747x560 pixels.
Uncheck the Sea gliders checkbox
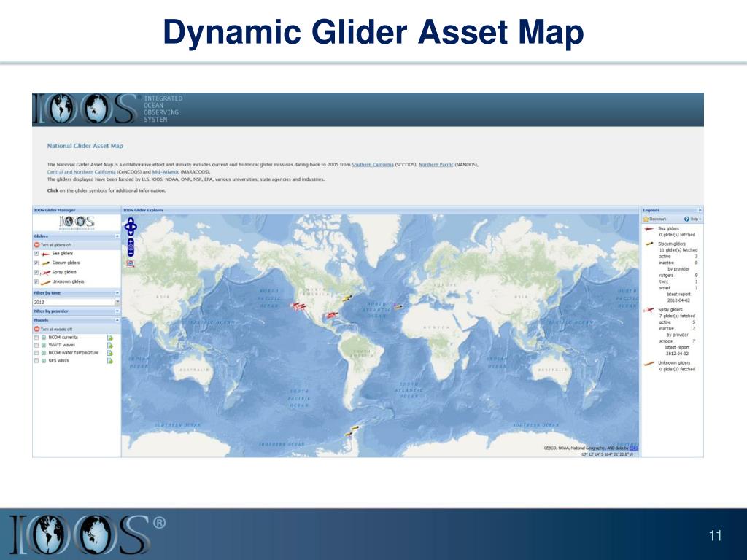click(36, 254)
